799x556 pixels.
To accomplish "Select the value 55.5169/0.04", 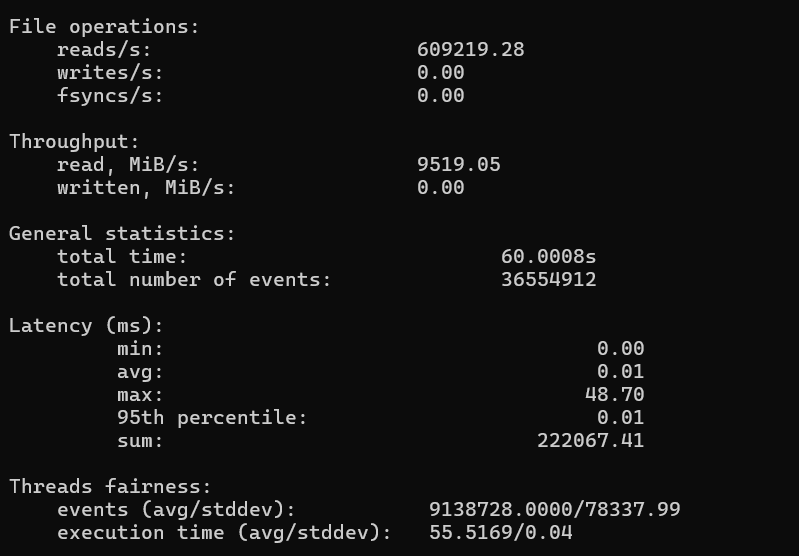I will pos(500,533).
